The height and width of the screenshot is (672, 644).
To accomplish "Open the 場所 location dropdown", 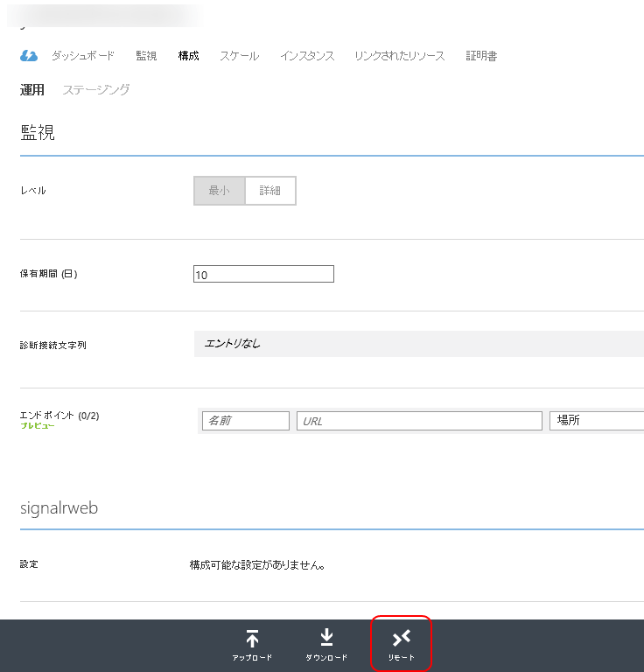I will tap(597, 421).
